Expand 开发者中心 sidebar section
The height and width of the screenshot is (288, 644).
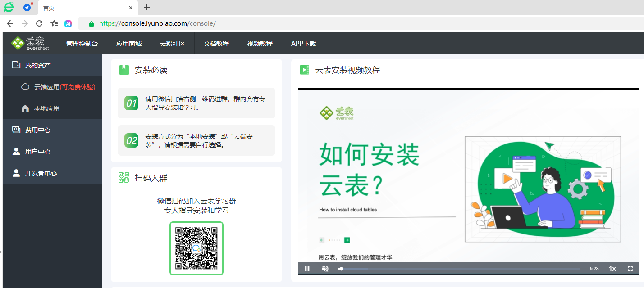(52, 173)
